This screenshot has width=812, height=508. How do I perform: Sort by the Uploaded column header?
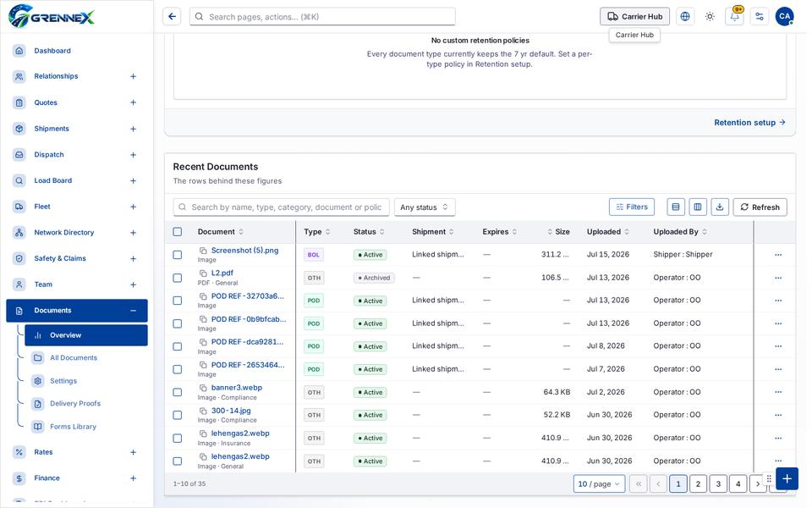coord(607,232)
